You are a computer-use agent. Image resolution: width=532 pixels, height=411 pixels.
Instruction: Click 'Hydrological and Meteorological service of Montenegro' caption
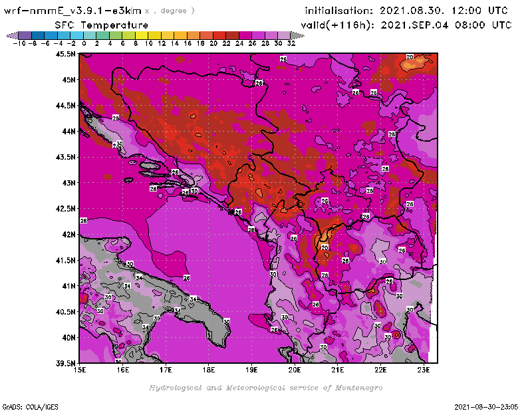[x=265, y=388]
